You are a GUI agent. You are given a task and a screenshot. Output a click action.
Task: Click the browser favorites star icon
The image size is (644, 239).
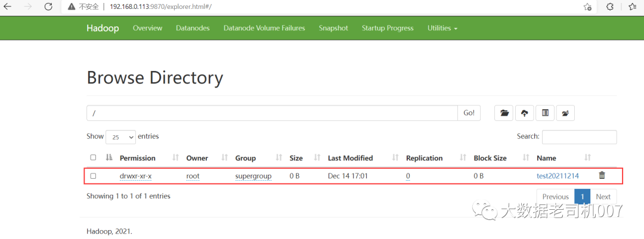pos(632,7)
